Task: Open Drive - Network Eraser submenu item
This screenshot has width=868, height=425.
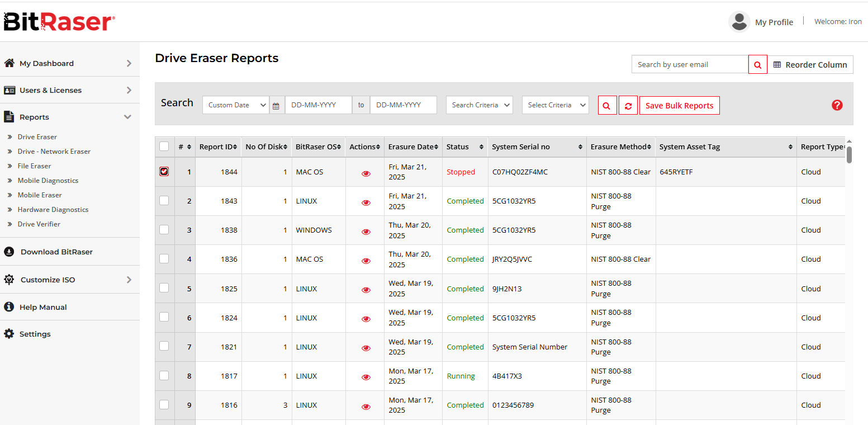Action: coord(54,152)
